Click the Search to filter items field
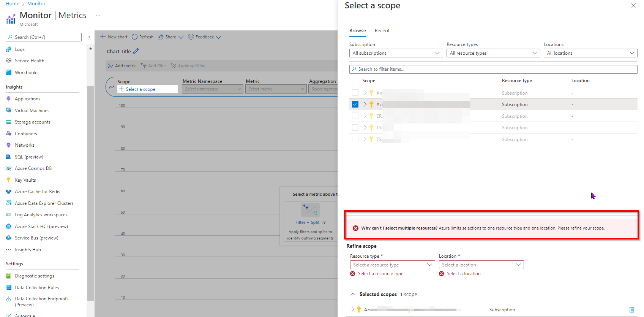 tap(493, 69)
